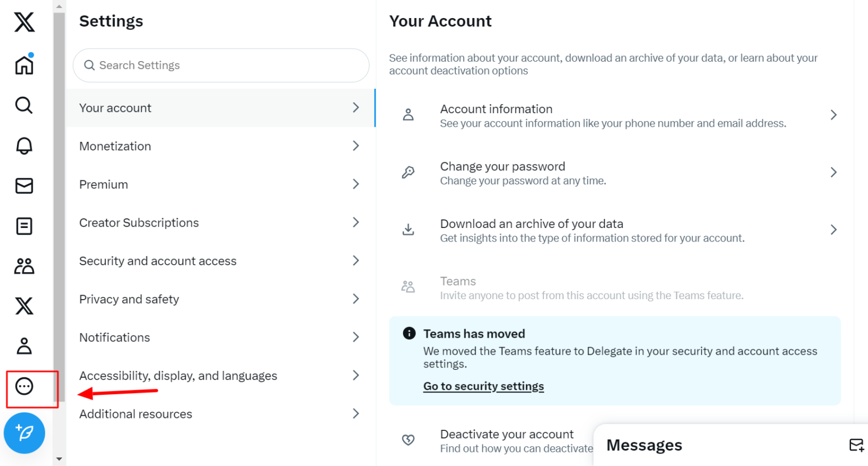This screenshot has width=868, height=466.
Task: Open the Home icon in sidebar
Action: pyautogui.click(x=24, y=65)
